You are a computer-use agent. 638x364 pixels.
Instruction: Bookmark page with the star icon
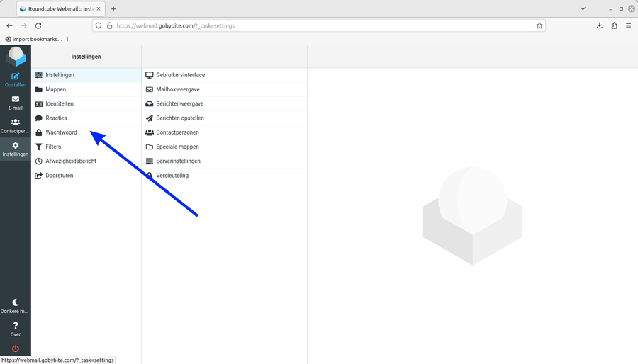coord(539,25)
